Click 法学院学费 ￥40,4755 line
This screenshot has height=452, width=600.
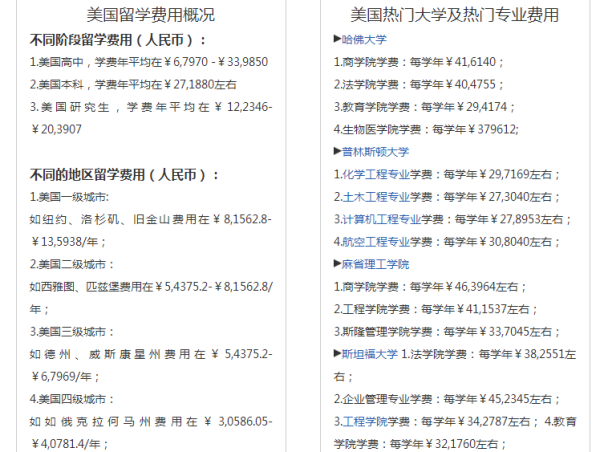419,85
